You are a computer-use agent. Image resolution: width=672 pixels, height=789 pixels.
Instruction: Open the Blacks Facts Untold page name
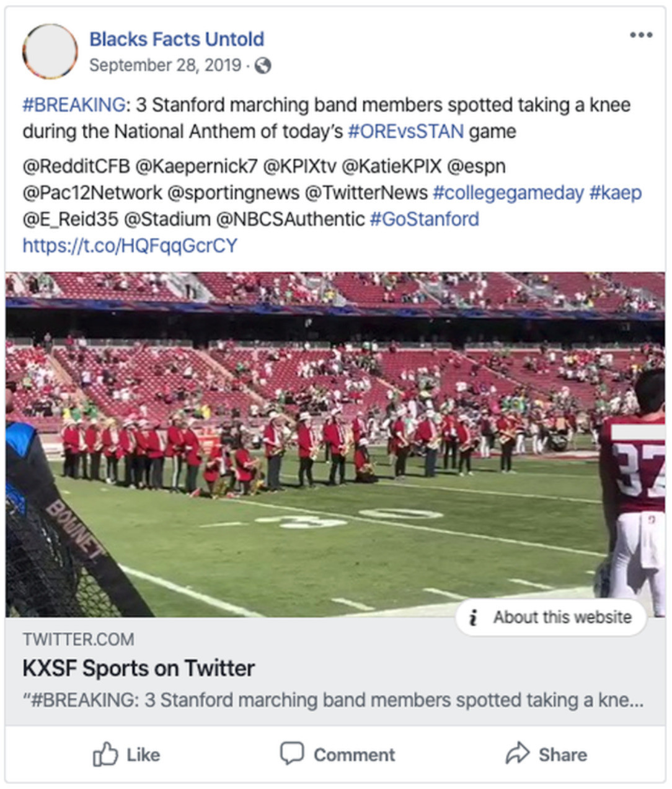pyautogui.click(x=177, y=39)
